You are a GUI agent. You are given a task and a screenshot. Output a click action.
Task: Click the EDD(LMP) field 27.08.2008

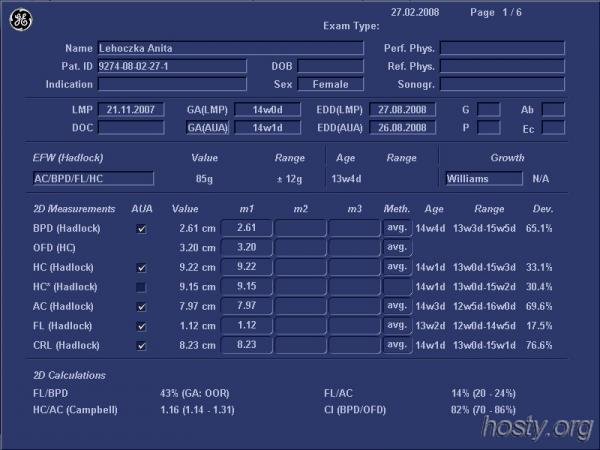click(x=403, y=110)
